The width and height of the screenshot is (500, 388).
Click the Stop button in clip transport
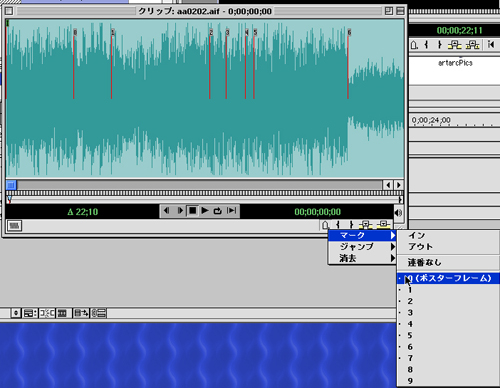point(192,211)
